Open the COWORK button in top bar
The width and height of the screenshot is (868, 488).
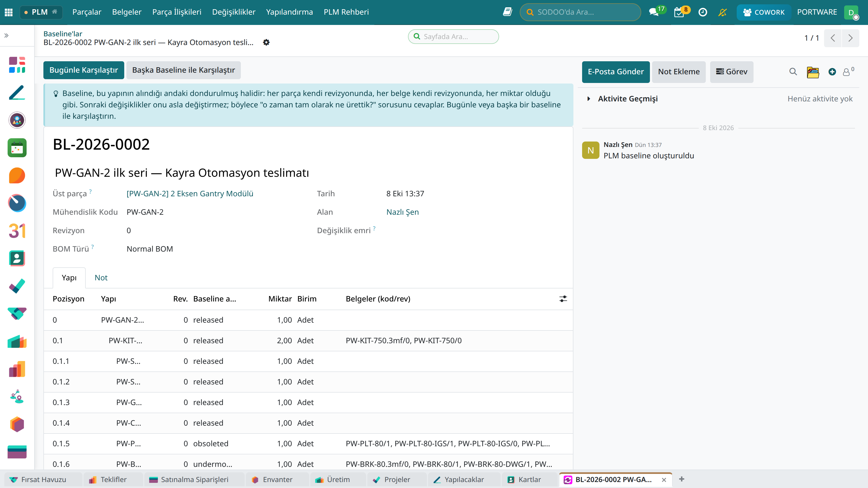764,12
